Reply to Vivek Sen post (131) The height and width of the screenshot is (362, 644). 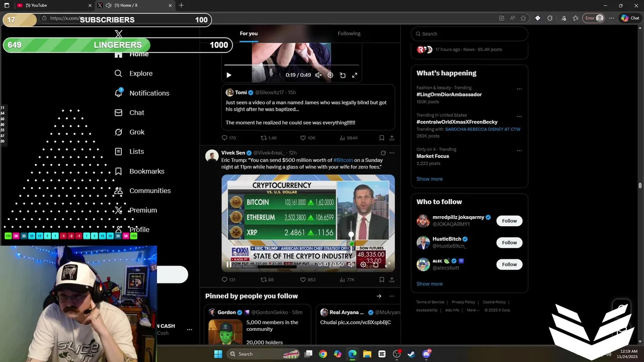click(228, 280)
